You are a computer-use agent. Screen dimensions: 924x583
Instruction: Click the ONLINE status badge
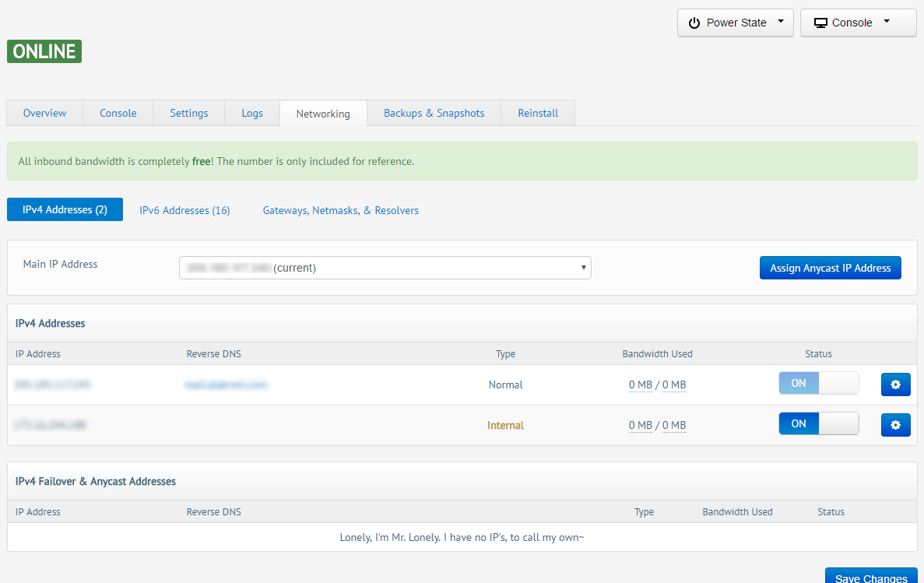click(x=44, y=51)
